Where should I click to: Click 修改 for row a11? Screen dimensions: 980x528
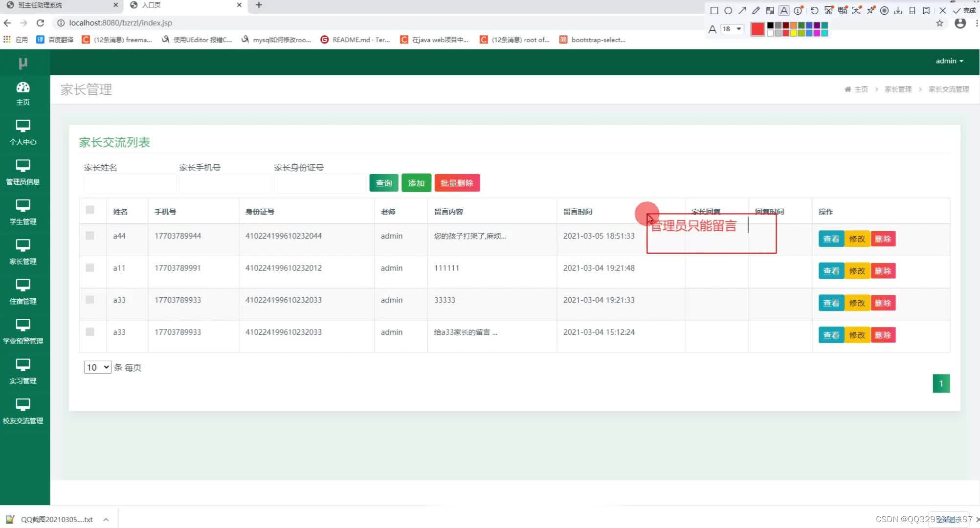pos(857,271)
